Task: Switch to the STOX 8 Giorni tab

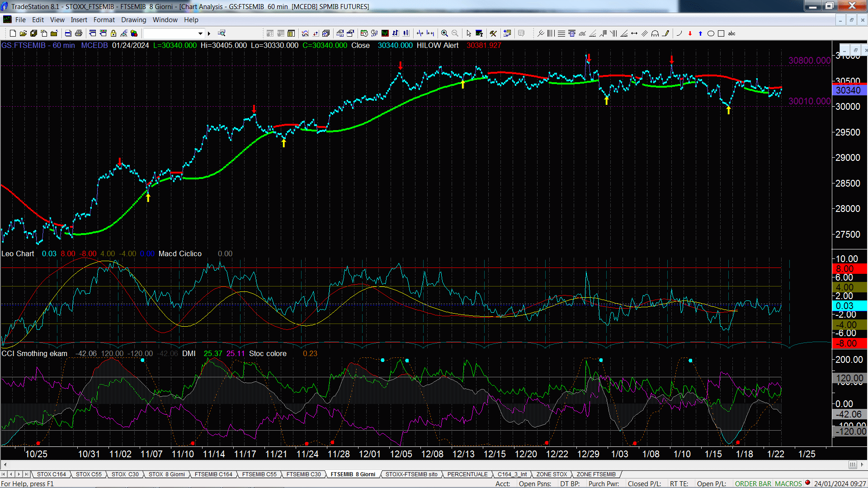Action: [x=166, y=474]
